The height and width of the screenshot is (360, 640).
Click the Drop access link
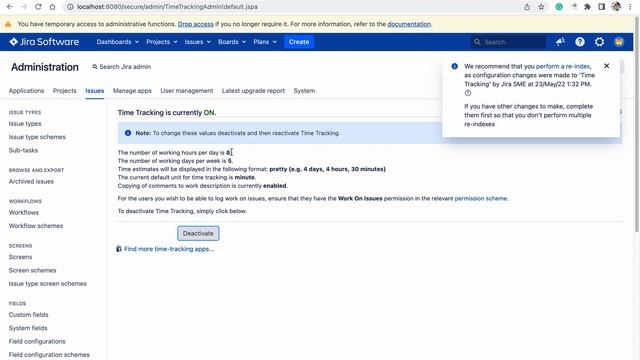196,24
